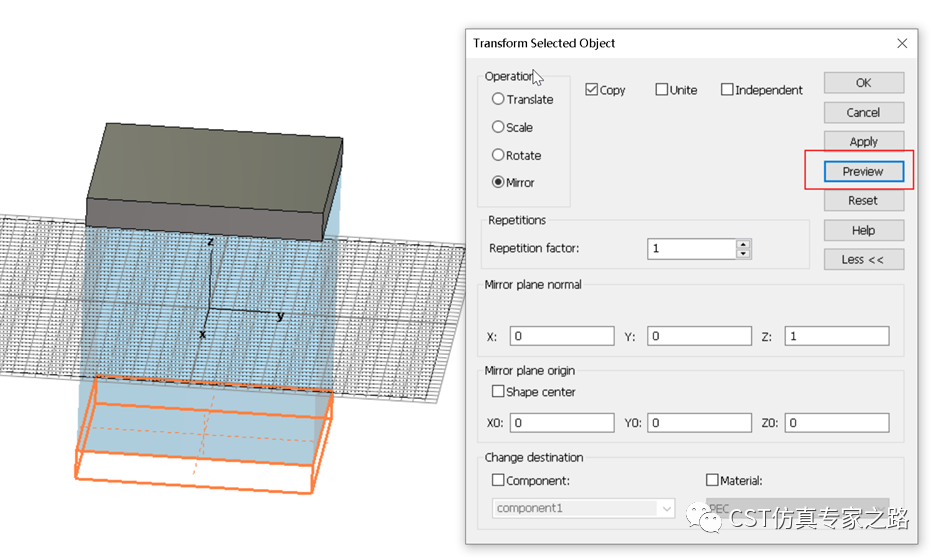This screenshot has height=560, width=940.
Task: Click the Reset button
Action: [863, 200]
